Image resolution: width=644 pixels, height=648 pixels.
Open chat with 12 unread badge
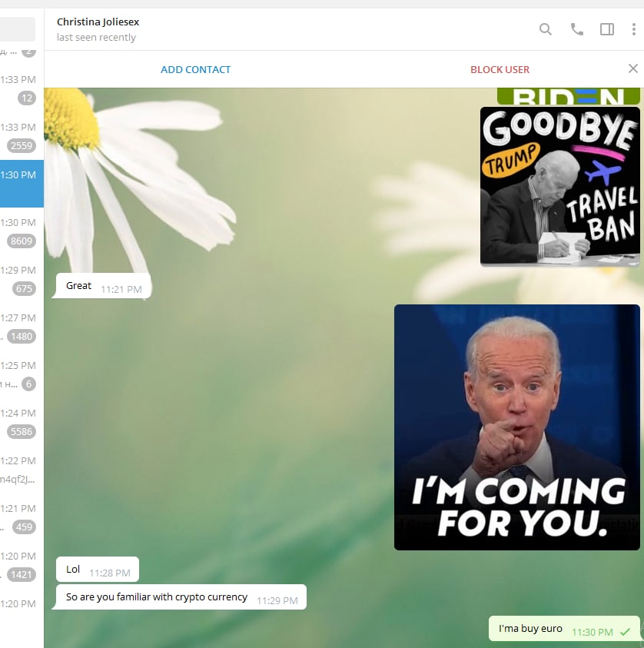click(22, 88)
